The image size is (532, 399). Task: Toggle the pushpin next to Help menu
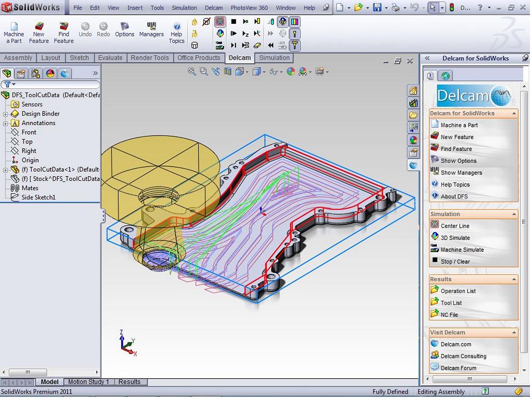coord(326,7)
